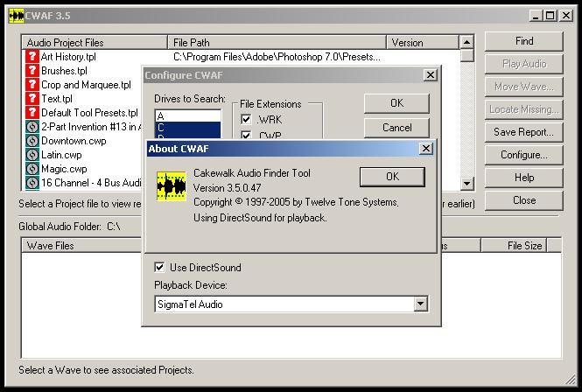
Task: Open the Playback Device dropdown arrow
Action: point(421,304)
